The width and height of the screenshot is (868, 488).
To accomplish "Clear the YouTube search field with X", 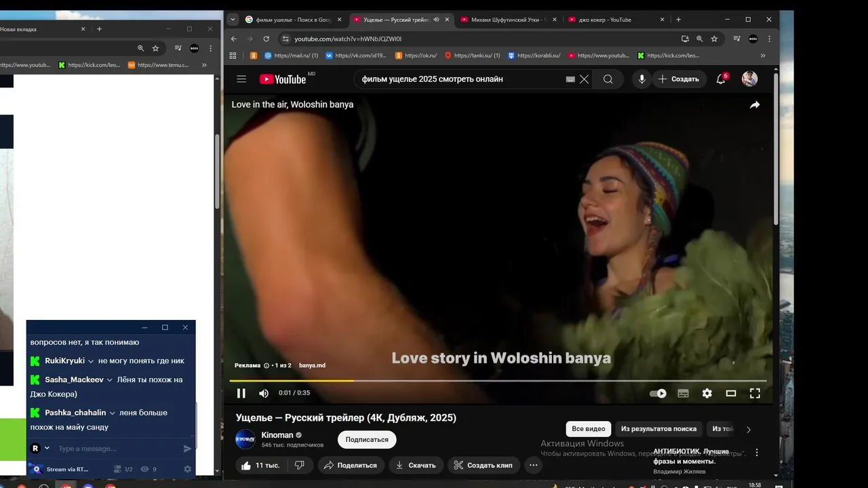I will [584, 79].
